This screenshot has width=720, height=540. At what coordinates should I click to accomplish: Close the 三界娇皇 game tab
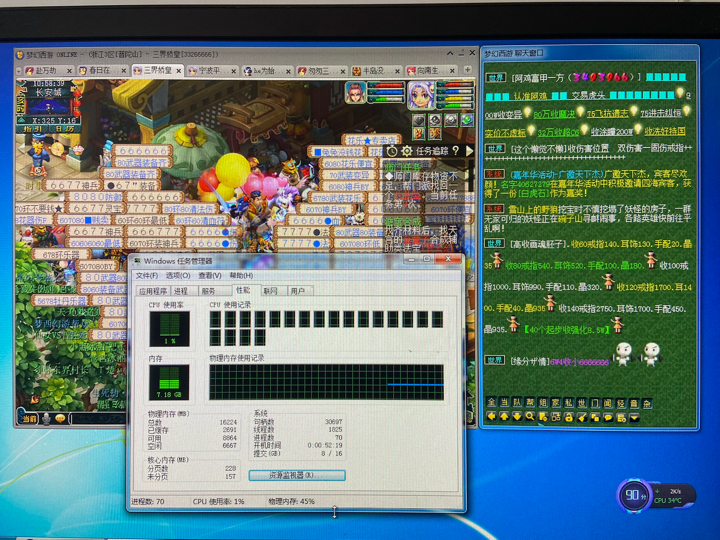click(178, 71)
